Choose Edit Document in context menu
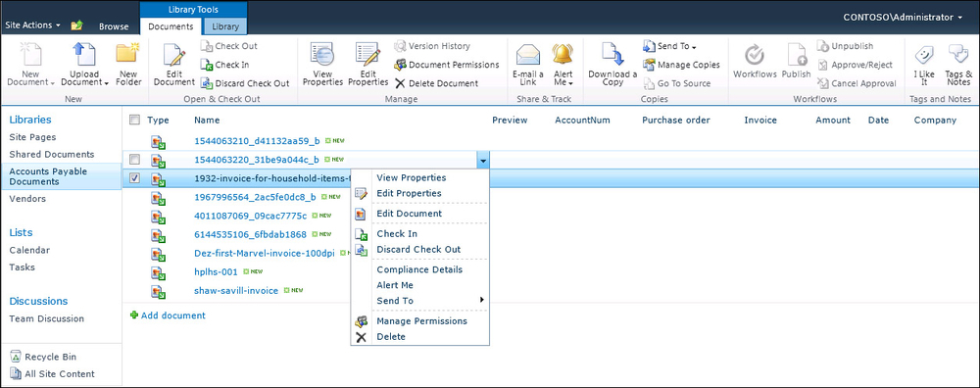 [409, 214]
